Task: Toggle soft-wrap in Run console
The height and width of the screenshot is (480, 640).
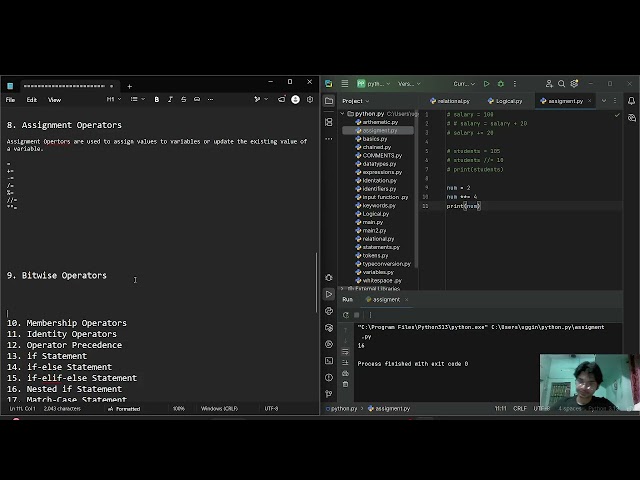Action: pyautogui.click(x=345, y=352)
